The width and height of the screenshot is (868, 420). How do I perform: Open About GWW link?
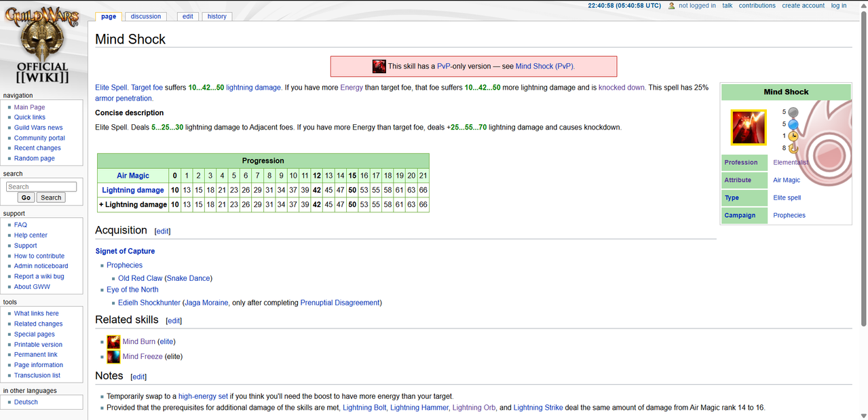point(32,286)
